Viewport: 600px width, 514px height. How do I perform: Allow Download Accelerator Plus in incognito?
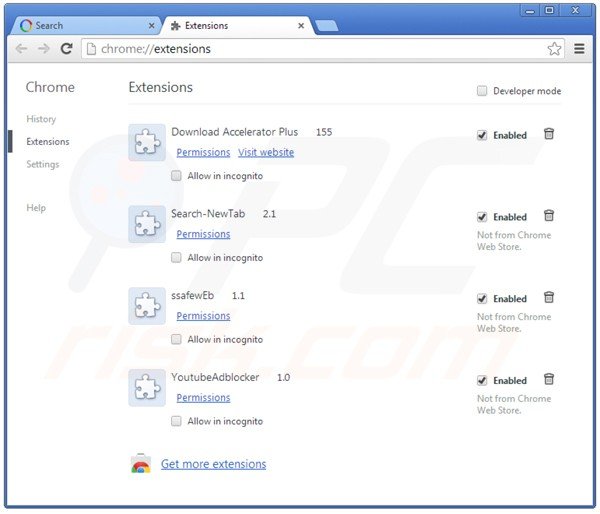coord(176,176)
